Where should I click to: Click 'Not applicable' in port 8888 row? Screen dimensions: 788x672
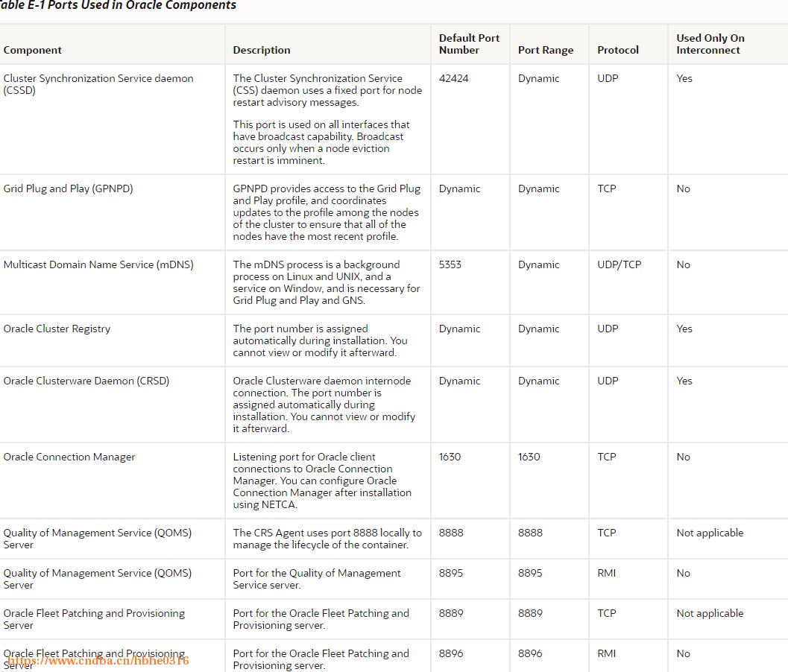coord(710,533)
